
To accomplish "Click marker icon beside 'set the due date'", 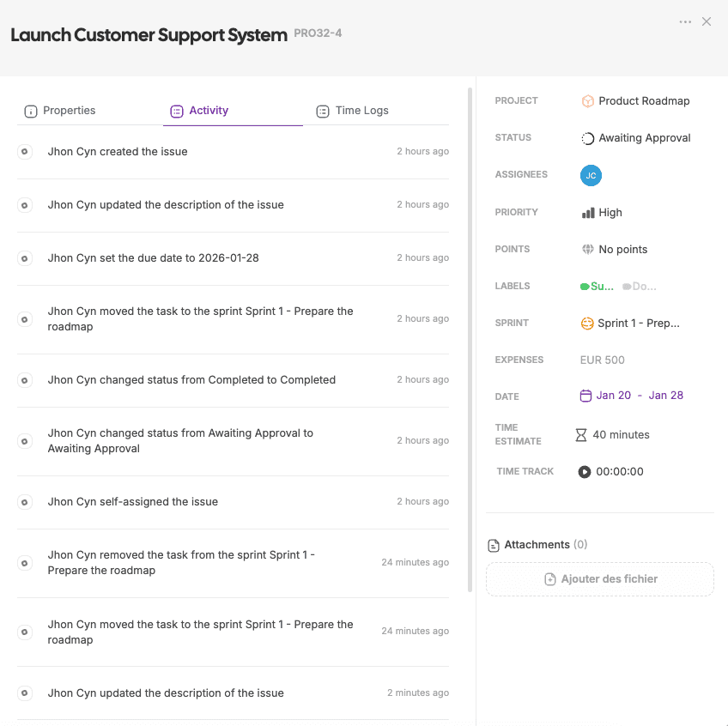I will point(25,258).
